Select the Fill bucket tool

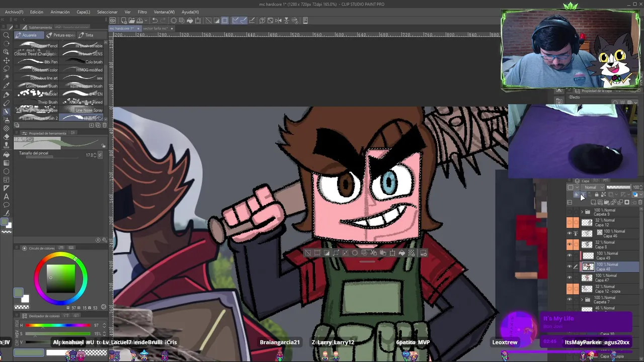click(7, 154)
